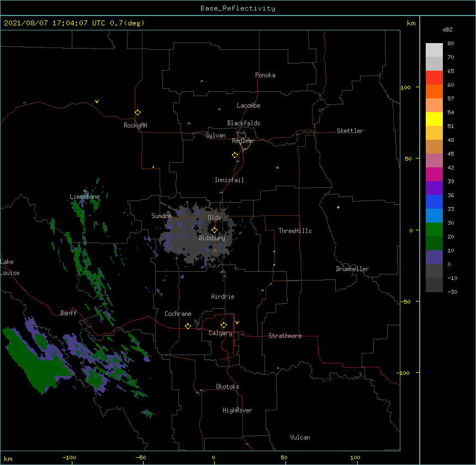
Task: Select the yellow diamond marker below Cochrane
Action: coord(188,326)
